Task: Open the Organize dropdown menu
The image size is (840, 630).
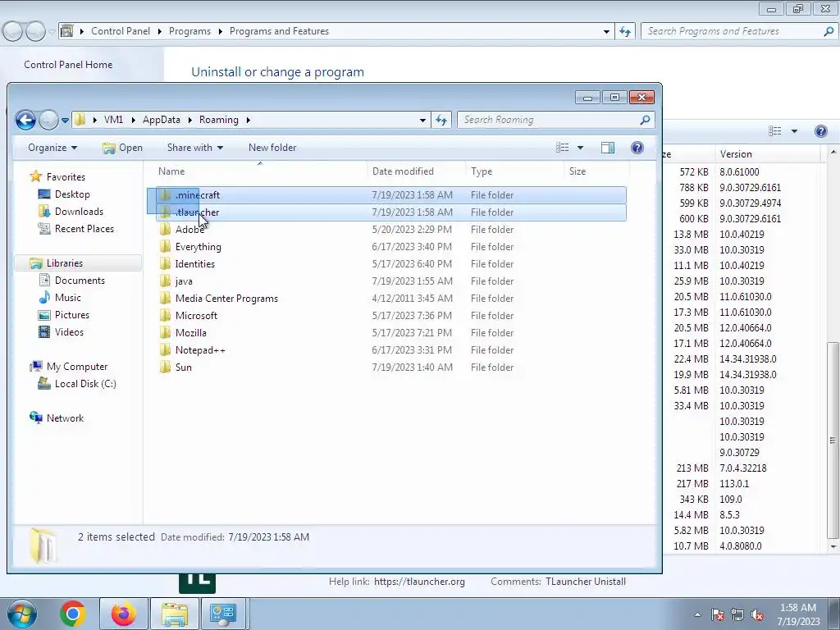Action: coord(52,148)
